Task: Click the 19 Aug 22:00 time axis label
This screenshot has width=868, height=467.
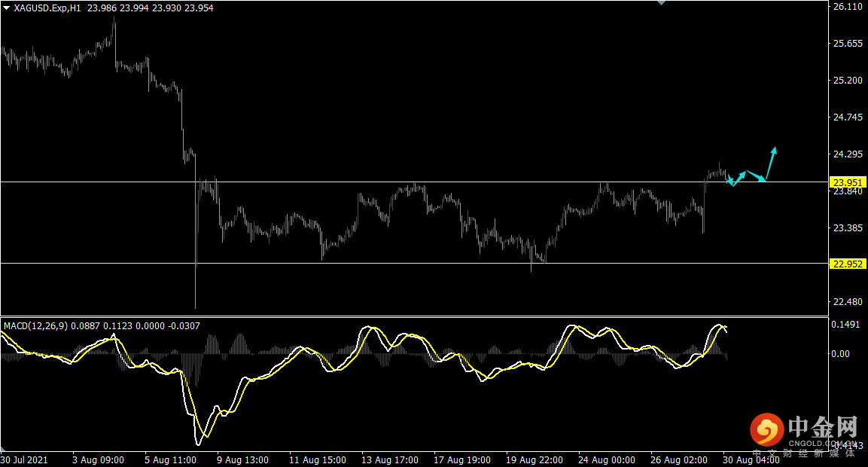Action: click(x=535, y=459)
